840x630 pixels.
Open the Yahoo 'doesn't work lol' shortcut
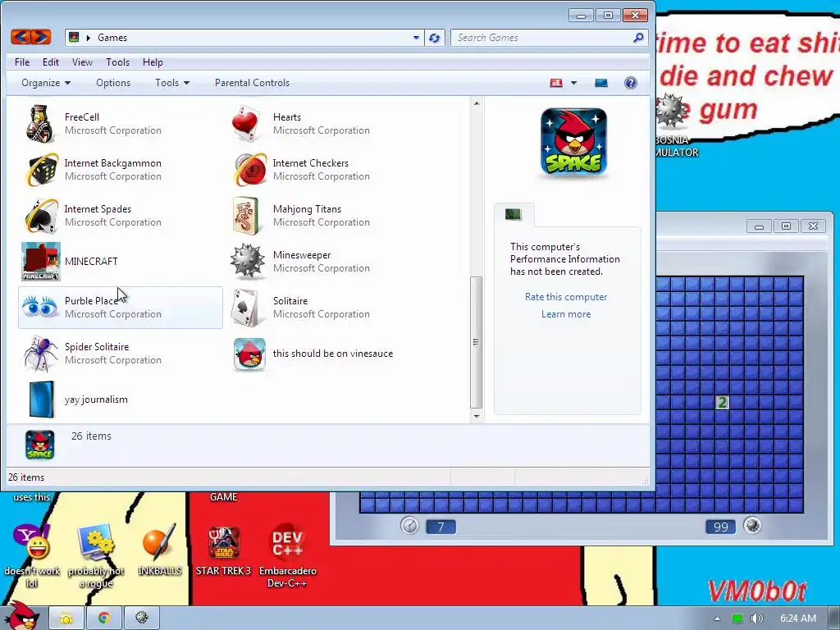pyautogui.click(x=32, y=555)
